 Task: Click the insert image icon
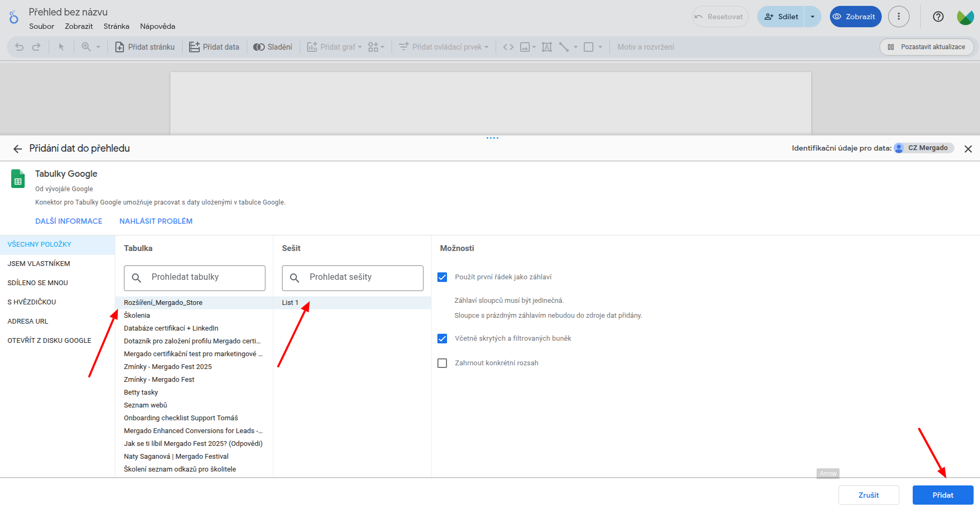click(525, 47)
